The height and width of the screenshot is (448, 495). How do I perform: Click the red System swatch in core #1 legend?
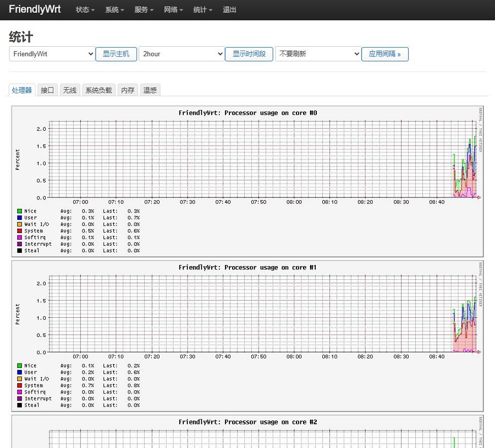coord(20,385)
